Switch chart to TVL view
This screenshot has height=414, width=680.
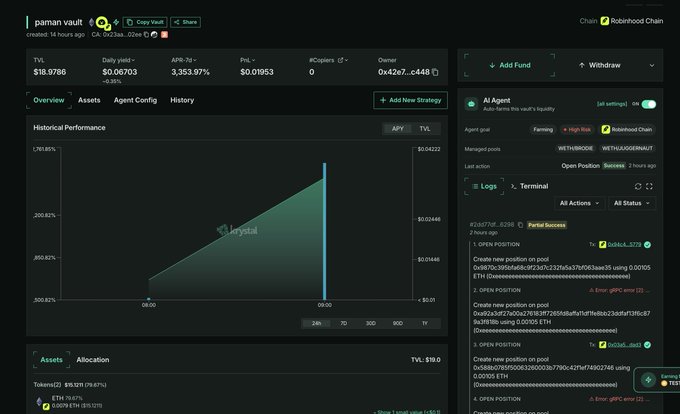click(x=425, y=129)
